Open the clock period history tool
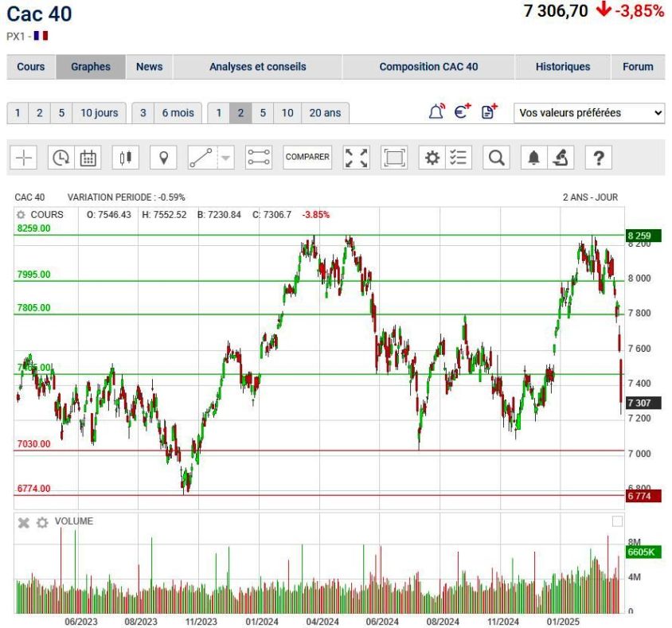This screenshot has height=628, width=672. [61, 158]
